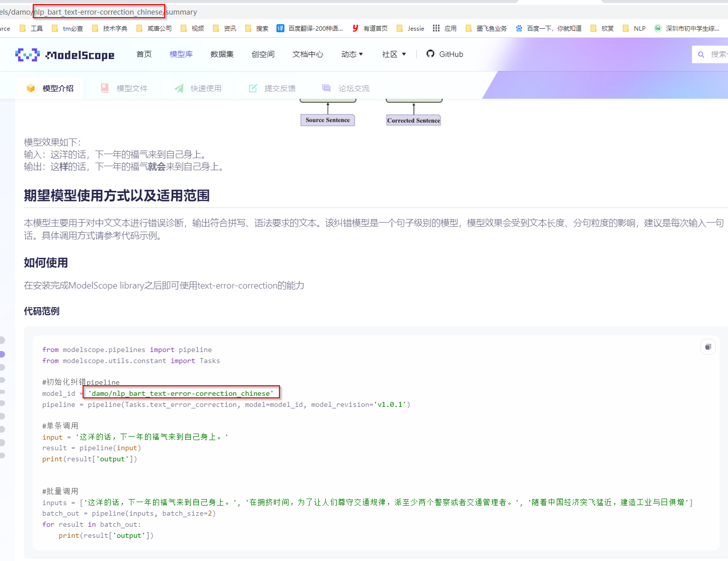Image resolution: width=728 pixels, height=561 pixels.
Task: Copy the code sample using the copy icon
Action: click(x=708, y=347)
